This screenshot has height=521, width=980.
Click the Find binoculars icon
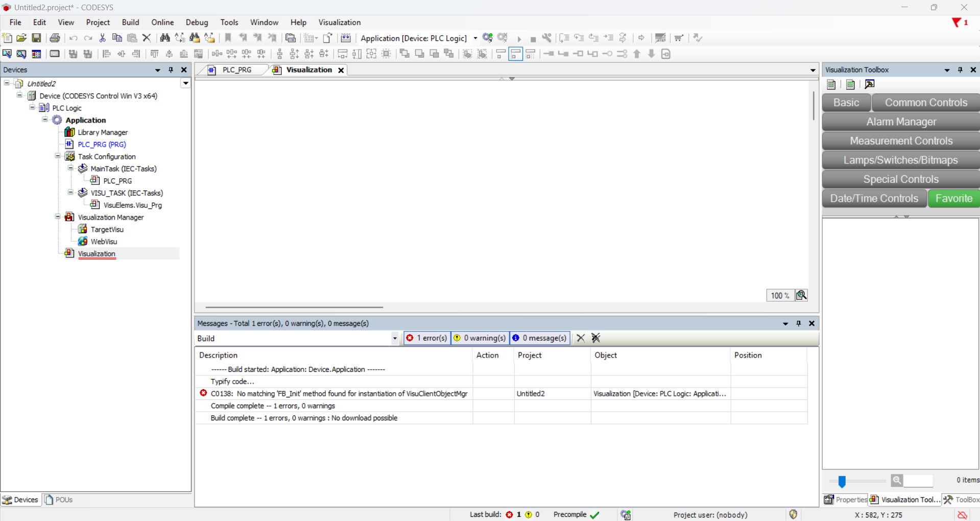pos(164,38)
